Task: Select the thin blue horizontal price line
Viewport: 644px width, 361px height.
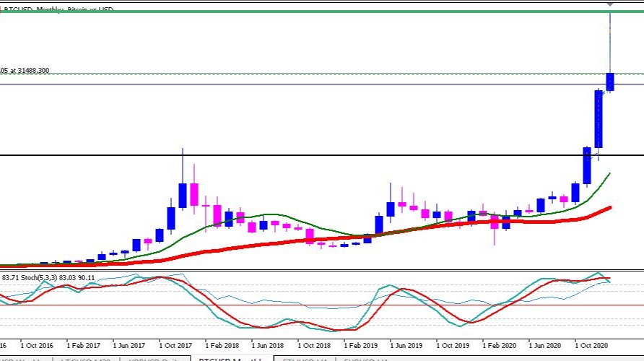Action: click(x=322, y=84)
